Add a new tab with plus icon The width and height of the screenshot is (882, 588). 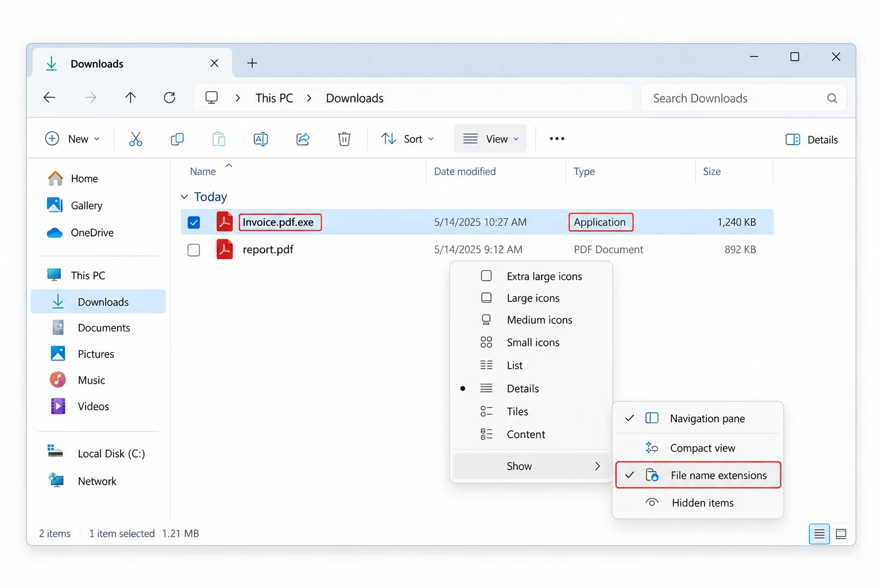point(252,63)
